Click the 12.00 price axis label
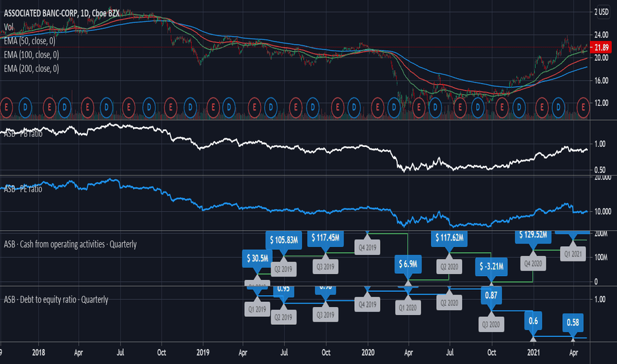Screen dimensions: 617x364 click(x=601, y=103)
